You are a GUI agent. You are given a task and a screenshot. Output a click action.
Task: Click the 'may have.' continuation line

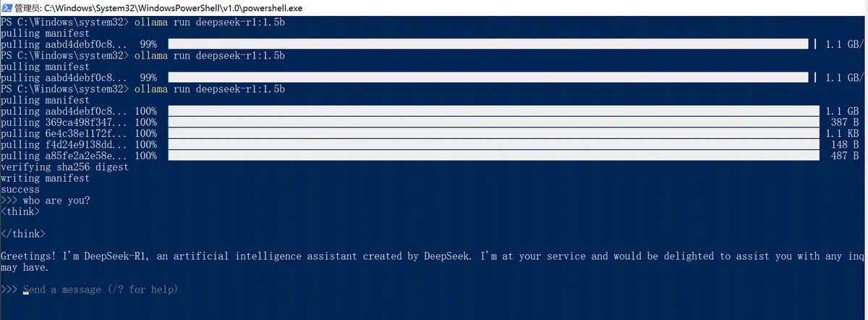tap(25, 267)
